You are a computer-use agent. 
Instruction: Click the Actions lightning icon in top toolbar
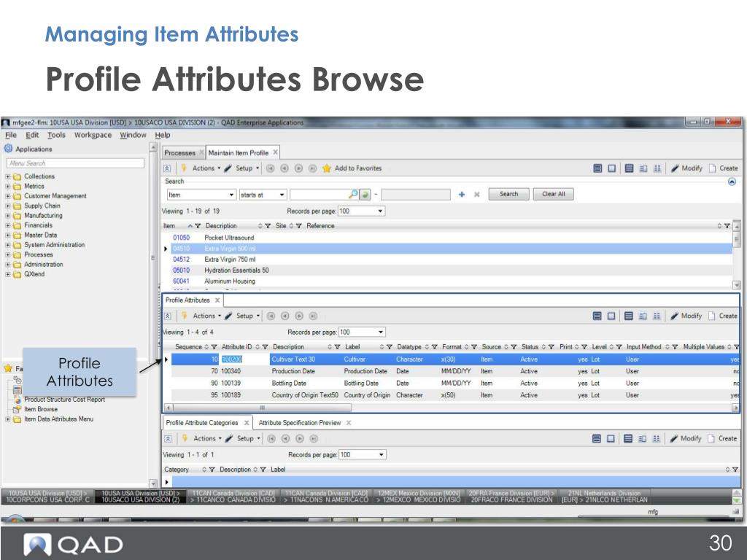coord(183,168)
